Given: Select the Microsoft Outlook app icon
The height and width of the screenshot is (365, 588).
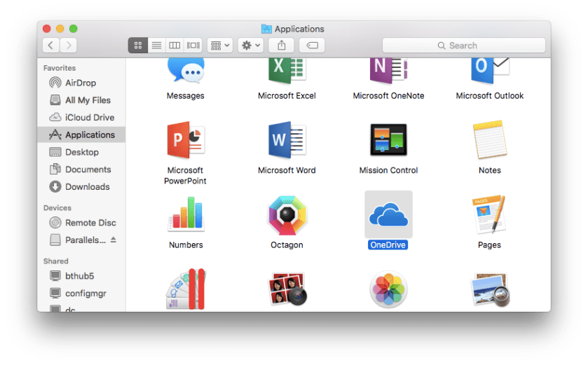Looking at the screenshot, I should 490,71.
